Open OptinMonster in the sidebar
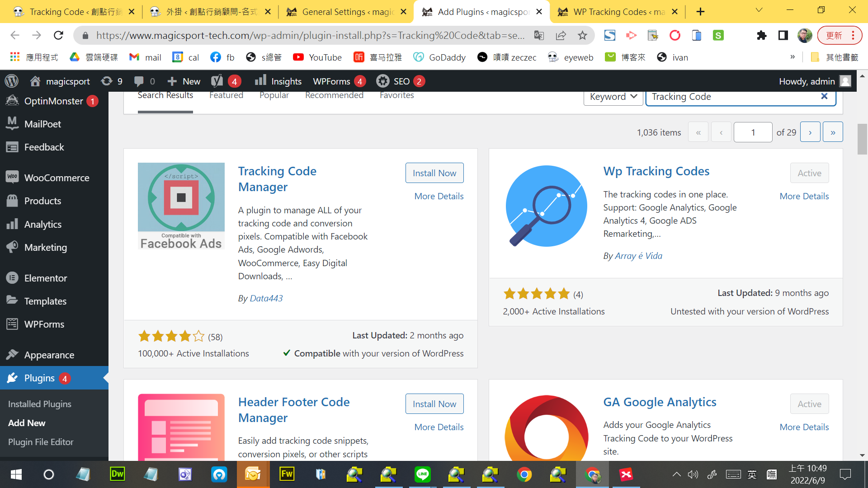 pos(54,101)
